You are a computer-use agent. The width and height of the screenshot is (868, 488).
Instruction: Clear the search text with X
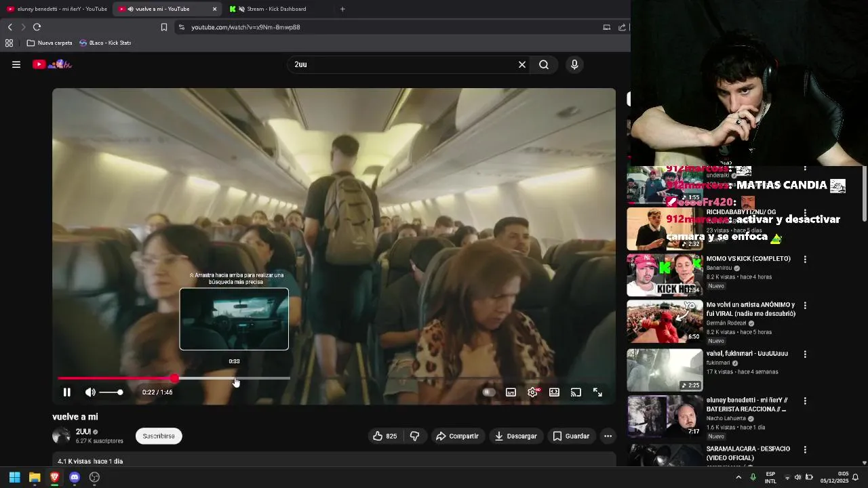point(522,64)
